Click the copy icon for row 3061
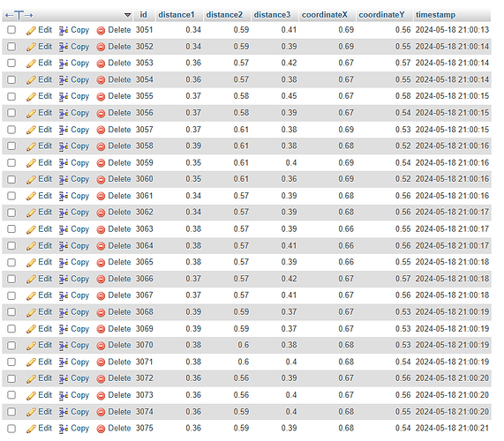504x441 pixels. [64, 197]
